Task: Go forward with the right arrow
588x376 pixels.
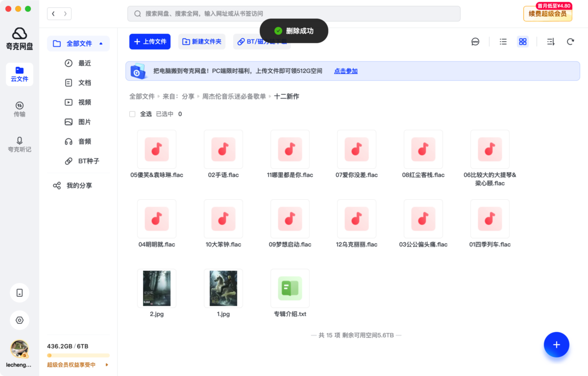Action: tap(65, 14)
